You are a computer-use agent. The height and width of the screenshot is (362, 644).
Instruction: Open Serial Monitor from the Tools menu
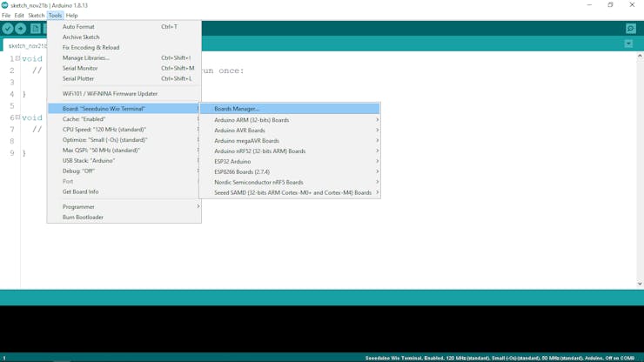pos(124,68)
